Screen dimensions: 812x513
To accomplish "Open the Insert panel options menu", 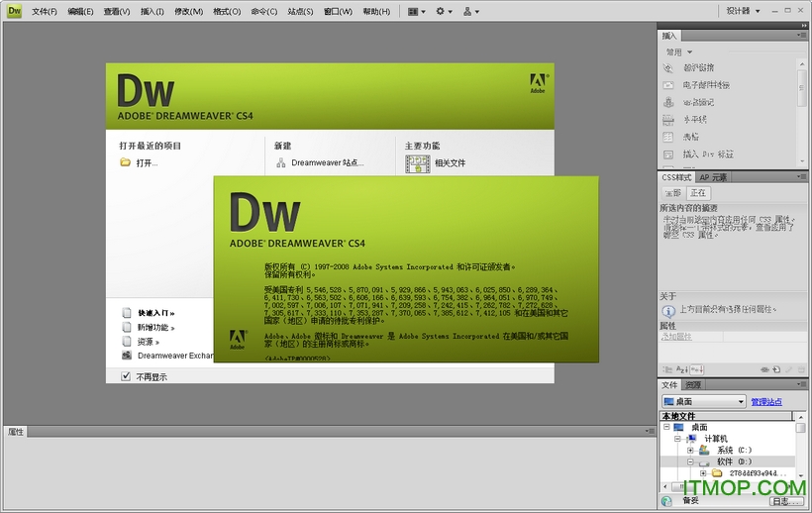I will 802,36.
